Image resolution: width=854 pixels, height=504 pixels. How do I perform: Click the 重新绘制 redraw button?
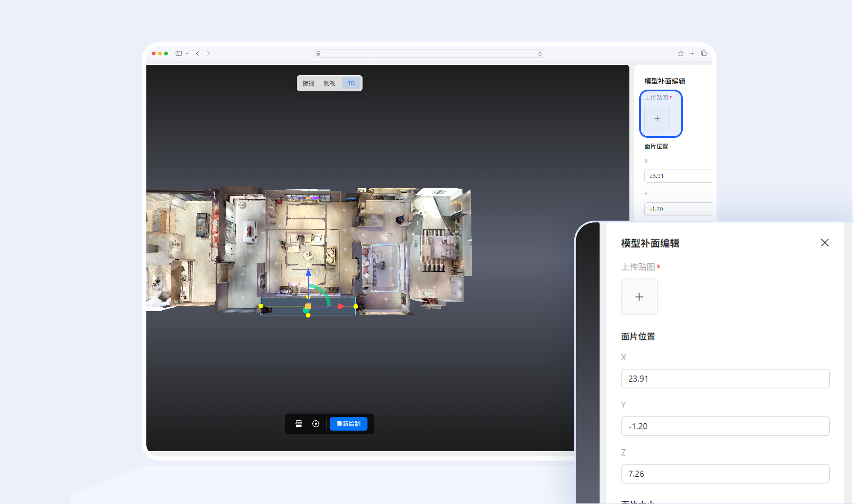(x=348, y=424)
